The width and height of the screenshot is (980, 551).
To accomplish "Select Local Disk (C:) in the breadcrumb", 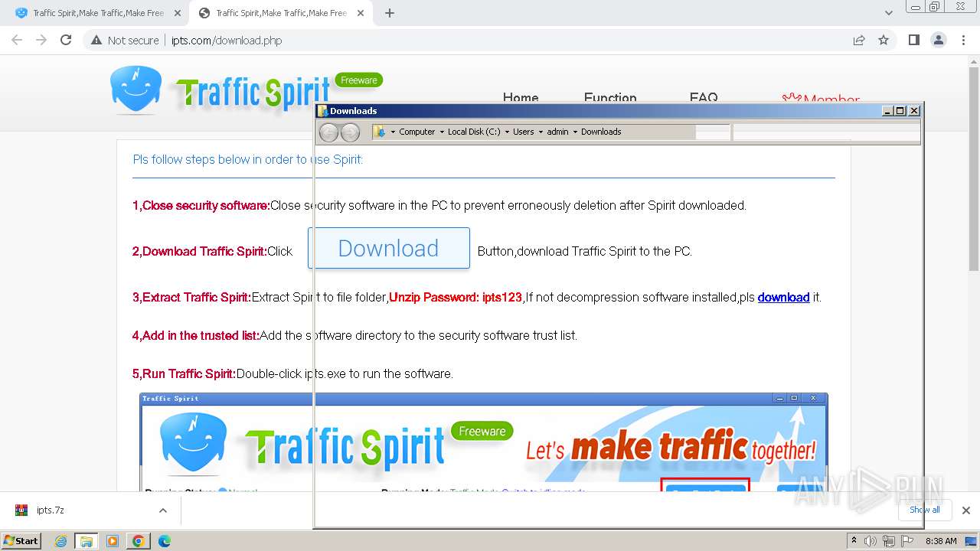I will click(474, 132).
